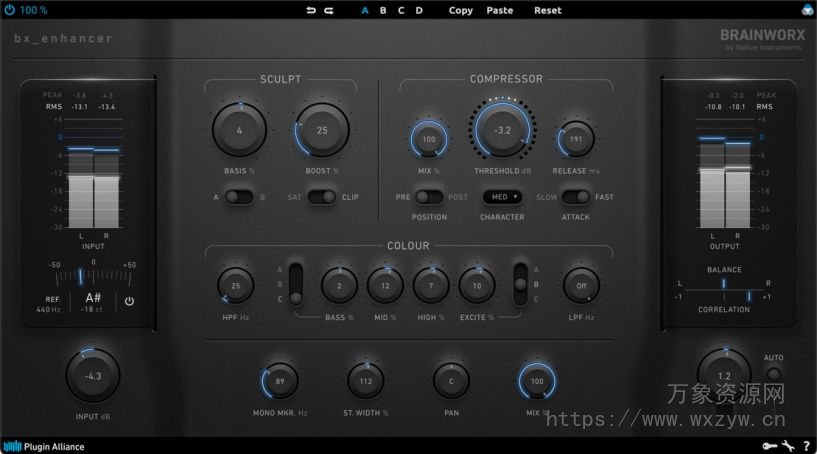Screen dimensions: 817x454
Task: Click the Bass/Mid A-B-C selector switch
Action: pyautogui.click(x=295, y=284)
